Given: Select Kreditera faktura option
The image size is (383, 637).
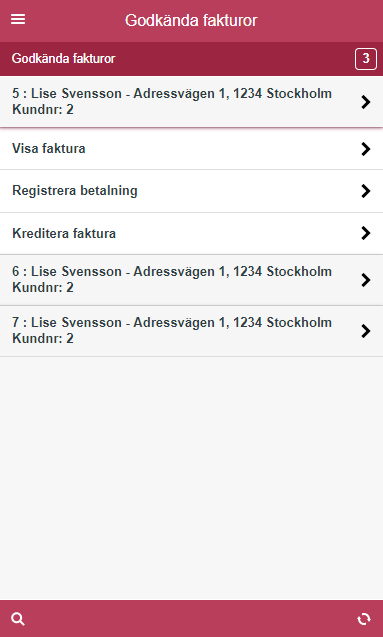Looking at the screenshot, I should click(191, 233).
